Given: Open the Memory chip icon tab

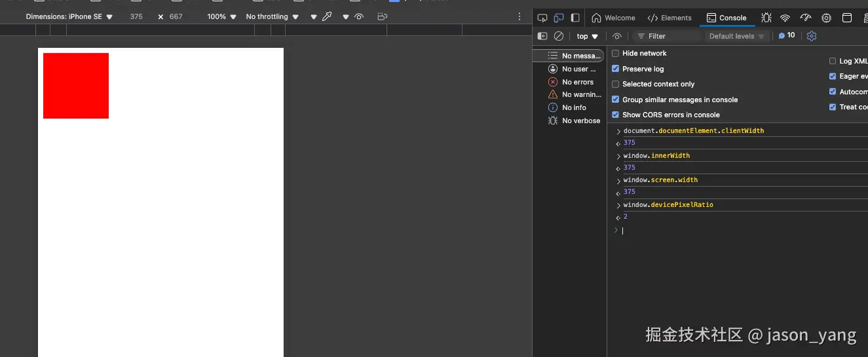Looking at the screenshot, I should [x=826, y=18].
